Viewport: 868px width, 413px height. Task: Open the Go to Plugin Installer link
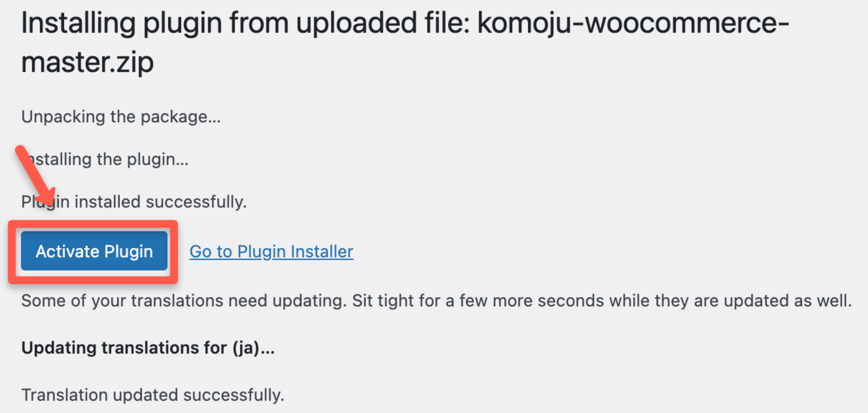click(271, 251)
